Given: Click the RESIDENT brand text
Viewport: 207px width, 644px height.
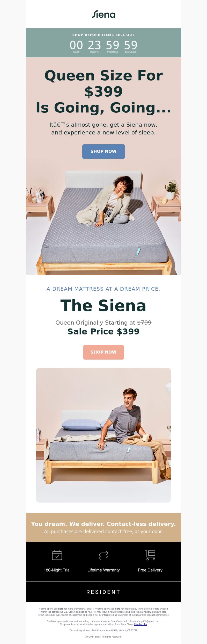Looking at the screenshot, I should click(103, 592).
